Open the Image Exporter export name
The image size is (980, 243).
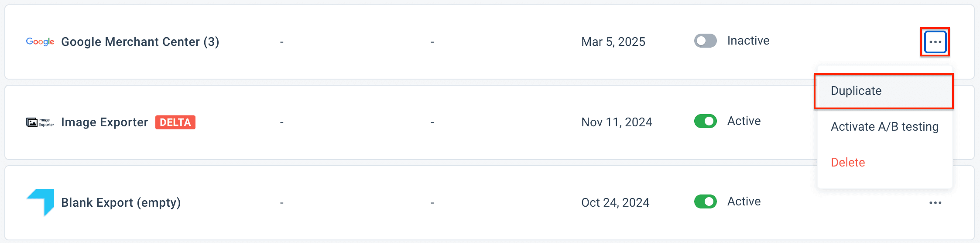point(105,122)
